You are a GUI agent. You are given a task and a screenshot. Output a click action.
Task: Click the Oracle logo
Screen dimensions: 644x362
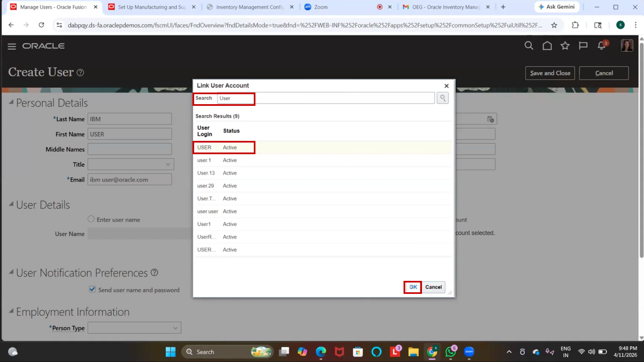[x=44, y=46]
